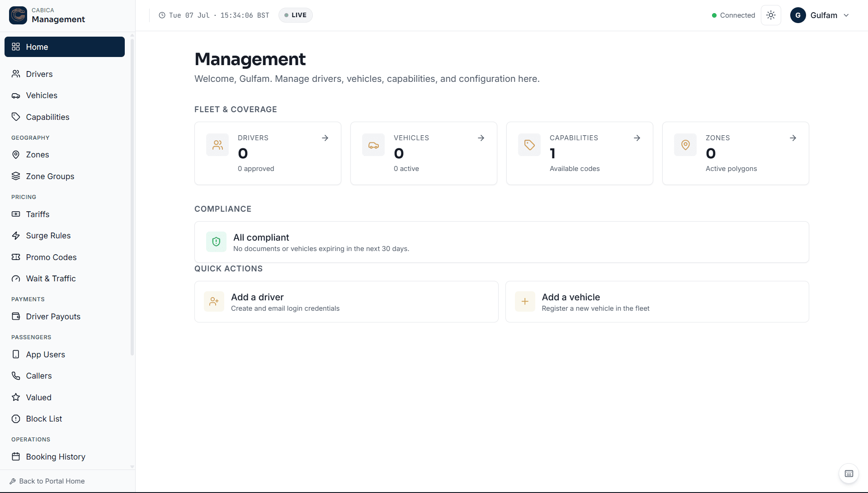This screenshot has height=493, width=868.
Task: Click the keyboard shortcuts icon button
Action: (849, 474)
